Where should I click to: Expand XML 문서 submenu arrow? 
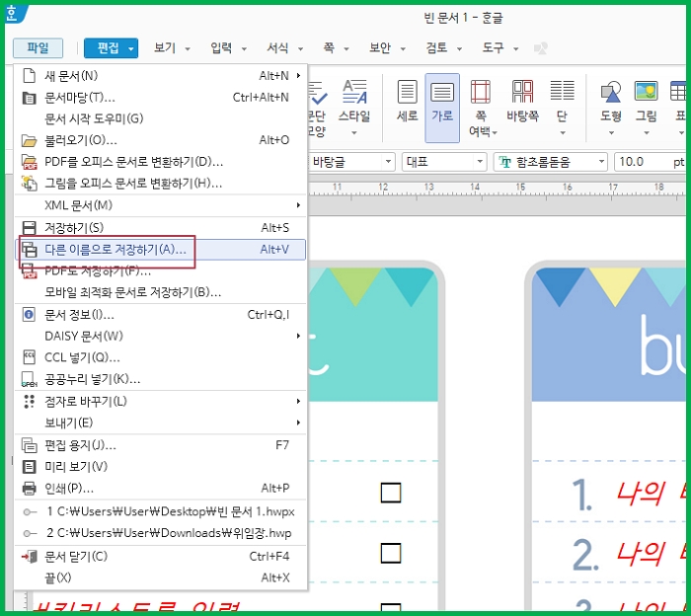coord(298,205)
